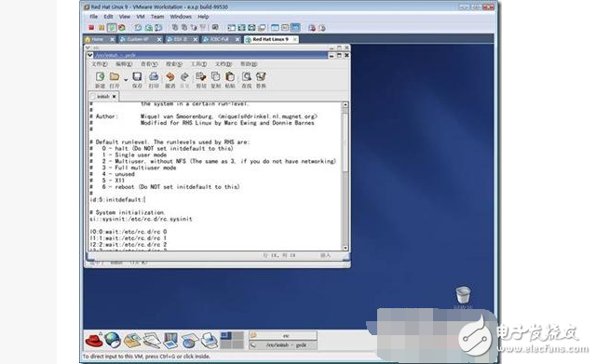Viewport: 596px width, 364px height.
Task: Open the background window's titlebar menu arrow
Action: [88, 47]
